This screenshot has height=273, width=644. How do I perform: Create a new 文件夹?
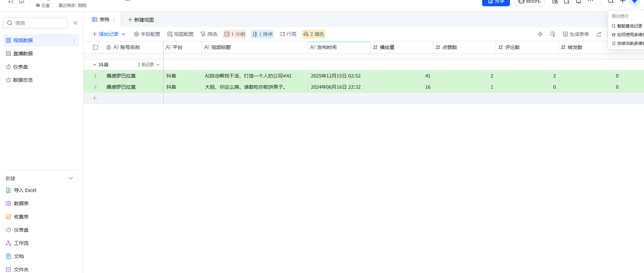coord(17,270)
